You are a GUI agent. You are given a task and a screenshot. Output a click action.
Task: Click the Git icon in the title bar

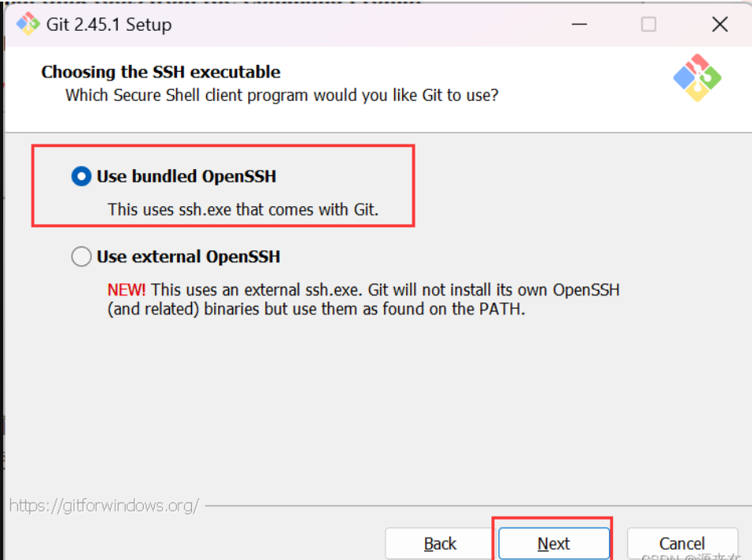click(x=28, y=24)
